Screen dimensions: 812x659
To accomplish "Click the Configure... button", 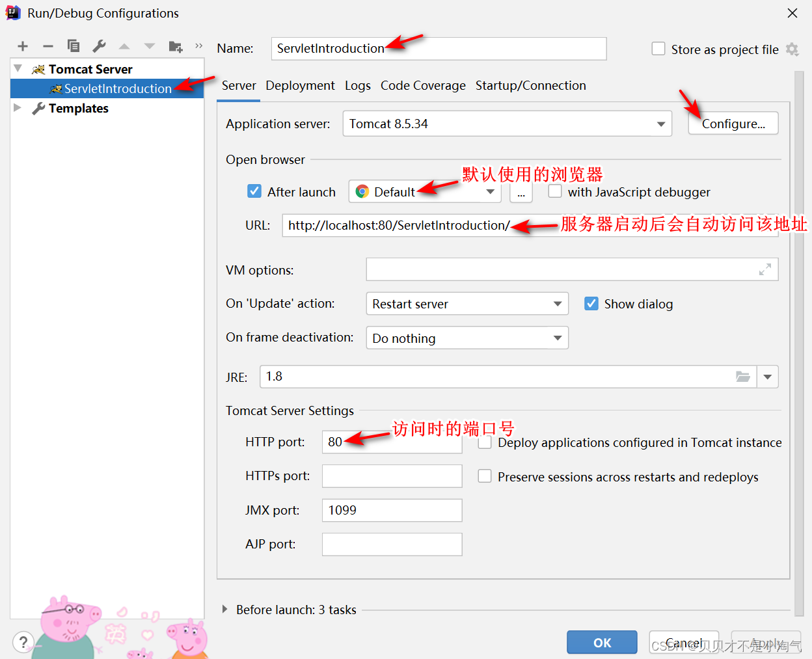I will coord(733,124).
